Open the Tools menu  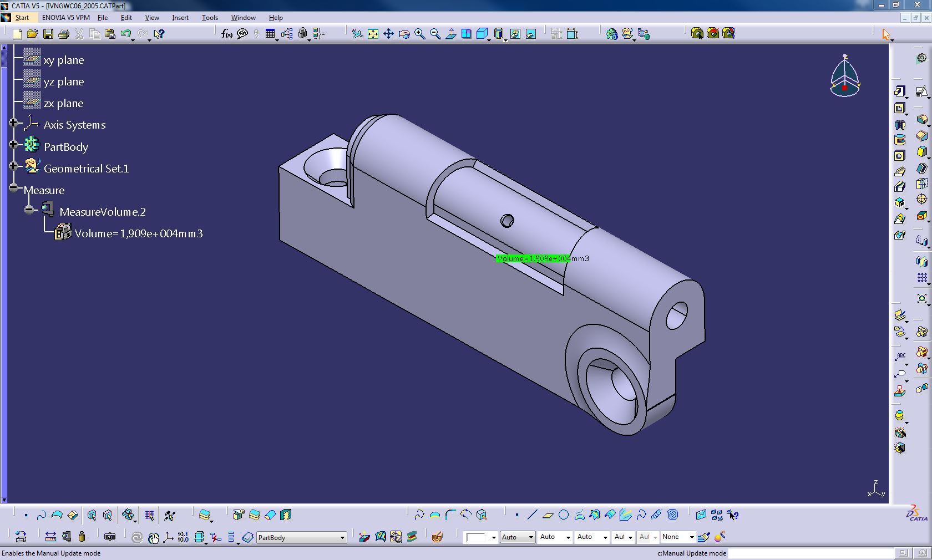pyautogui.click(x=210, y=18)
